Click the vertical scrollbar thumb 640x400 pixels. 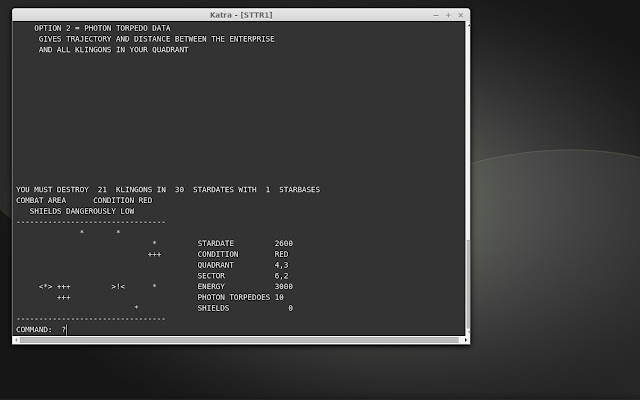(x=468, y=286)
